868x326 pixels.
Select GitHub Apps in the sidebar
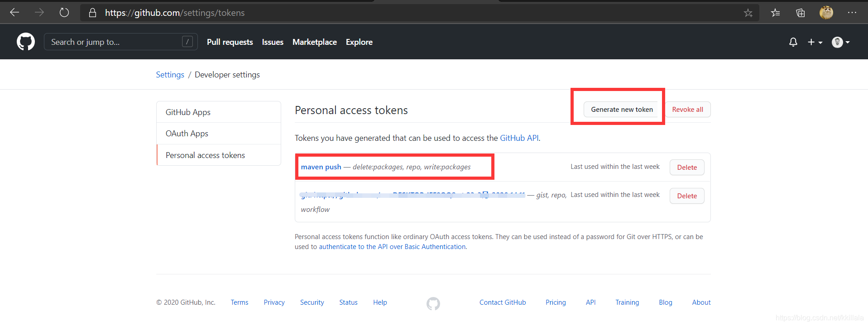pyautogui.click(x=219, y=112)
